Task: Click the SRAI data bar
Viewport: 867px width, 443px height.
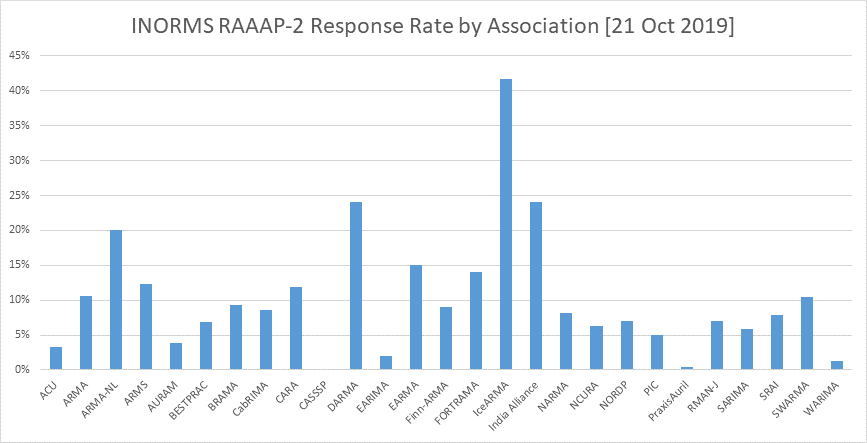Action: 776,342
